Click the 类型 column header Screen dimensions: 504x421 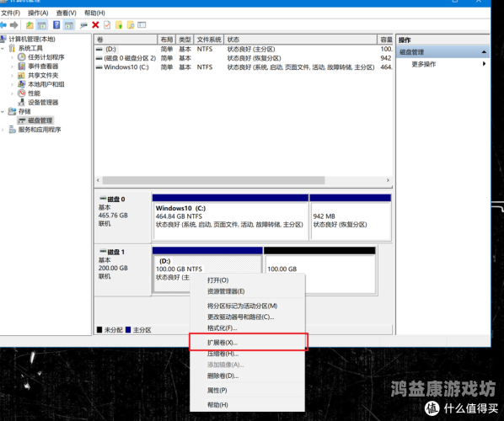pyautogui.click(x=185, y=40)
